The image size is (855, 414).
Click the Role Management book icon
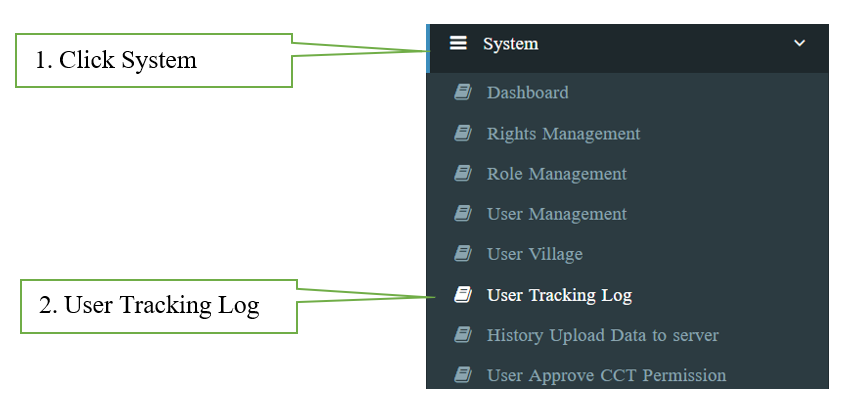tap(462, 174)
